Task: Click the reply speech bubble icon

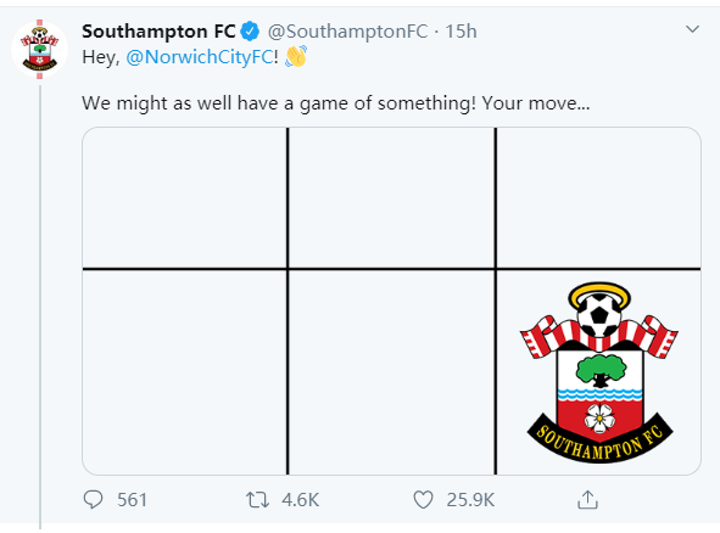Action: pos(94,499)
